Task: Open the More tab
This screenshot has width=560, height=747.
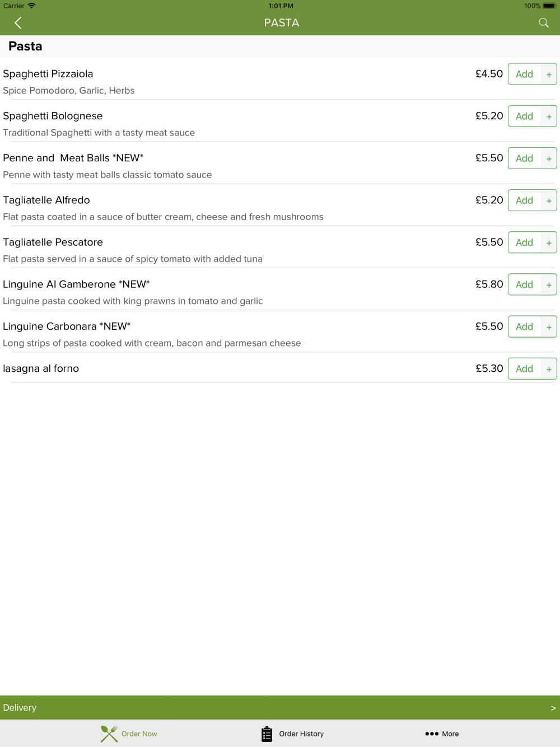Action: click(x=442, y=734)
